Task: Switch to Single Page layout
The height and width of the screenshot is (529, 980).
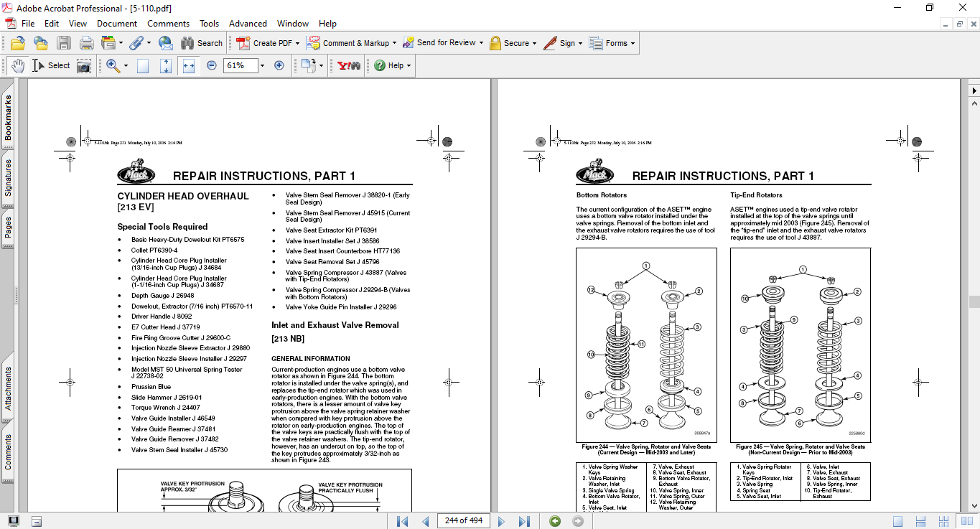Action: pyautogui.click(x=897, y=520)
